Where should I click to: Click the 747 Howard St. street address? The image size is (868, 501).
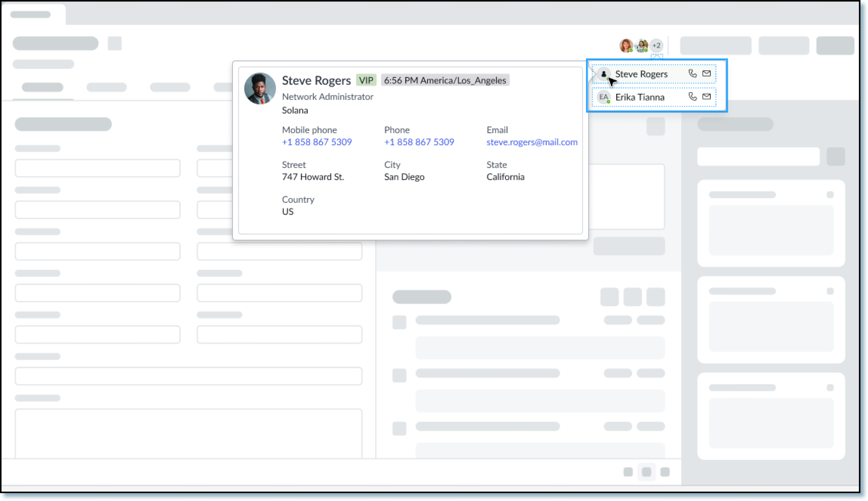[x=313, y=177]
